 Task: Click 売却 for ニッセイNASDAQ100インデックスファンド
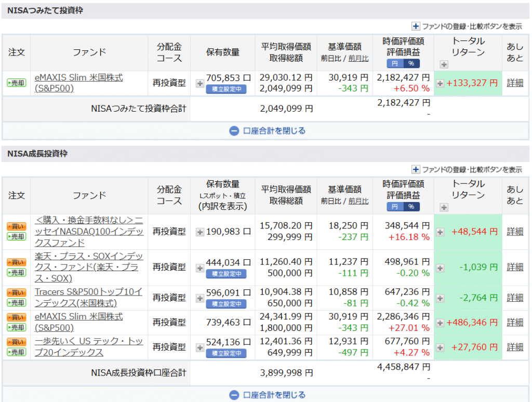pyautogui.click(x=17, y=236)
